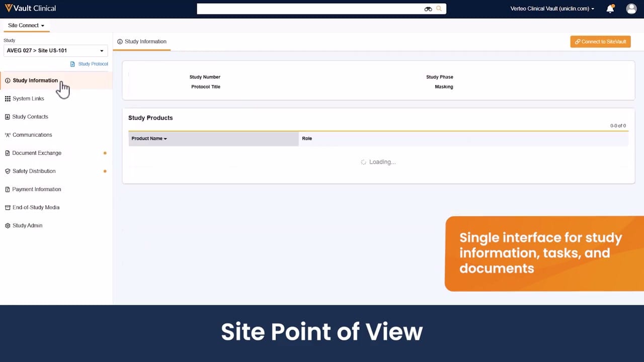The height and width of the screenshot is (362, 644).
Task: Open Payment Information in the sidebar
Action: [x=37, y=189]
